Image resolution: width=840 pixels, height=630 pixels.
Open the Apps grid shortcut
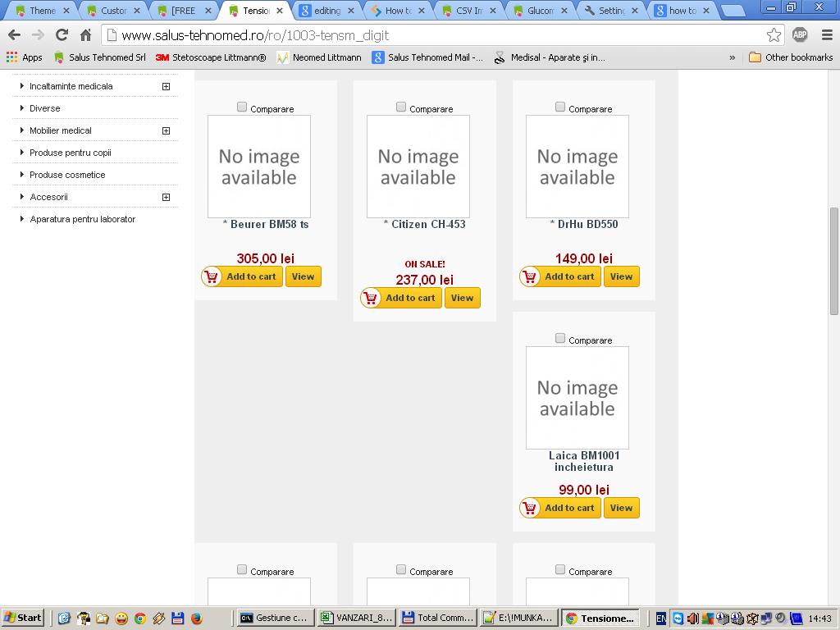click(24, 57)
